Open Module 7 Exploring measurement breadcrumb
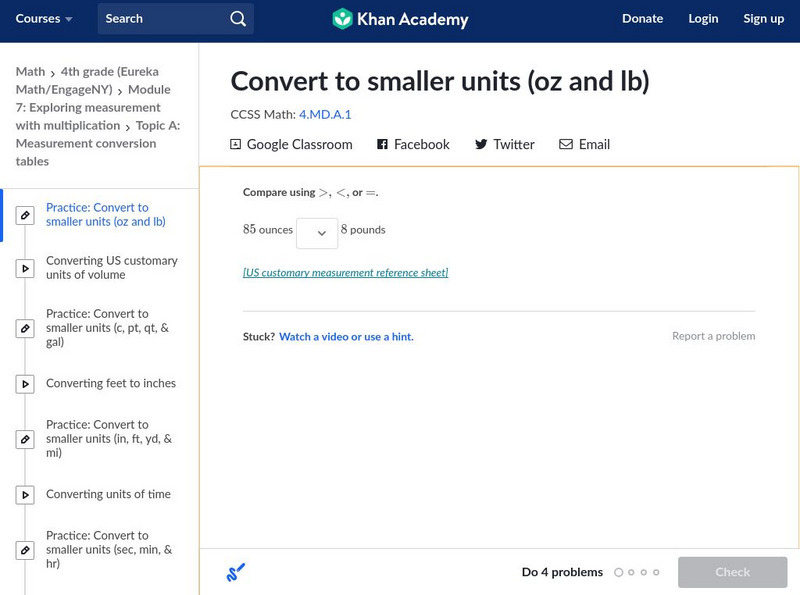This screenshot has height=595, width=800. coord(93,107)
